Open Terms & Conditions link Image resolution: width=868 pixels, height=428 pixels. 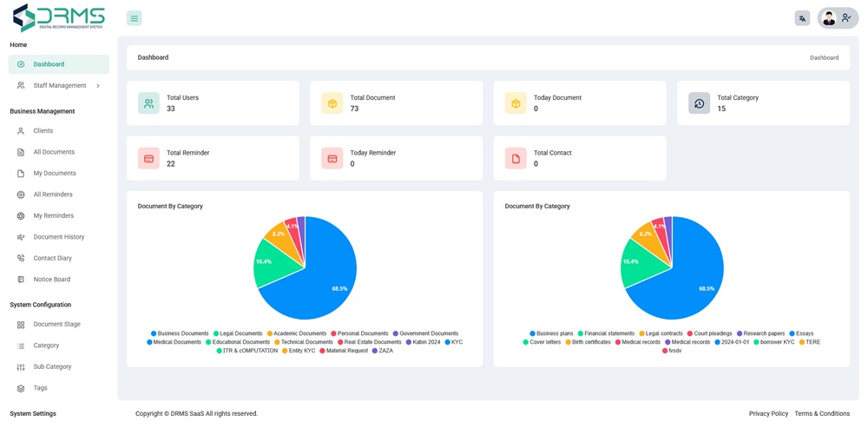(x=821, y=414)
